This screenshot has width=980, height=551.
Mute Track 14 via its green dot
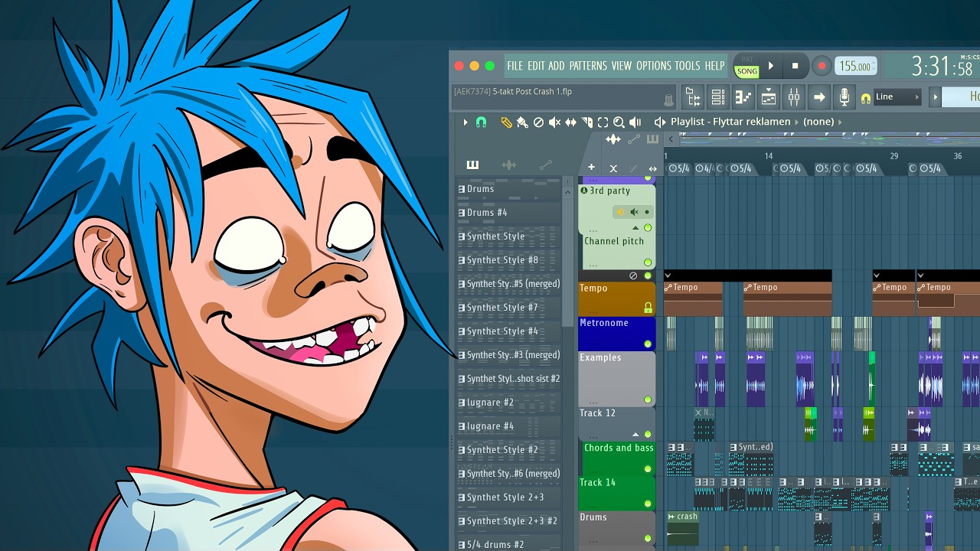coord(648,504)
